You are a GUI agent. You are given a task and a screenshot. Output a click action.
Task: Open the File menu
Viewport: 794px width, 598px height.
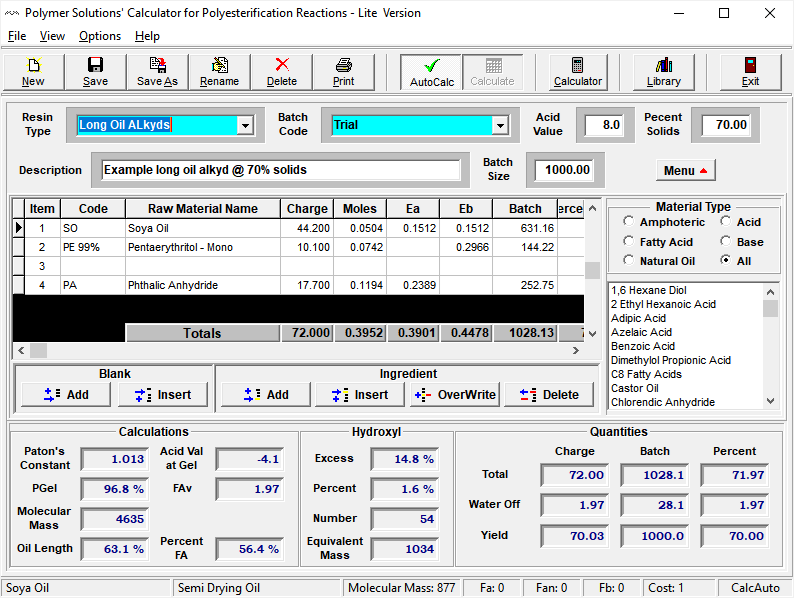[17, 36]
